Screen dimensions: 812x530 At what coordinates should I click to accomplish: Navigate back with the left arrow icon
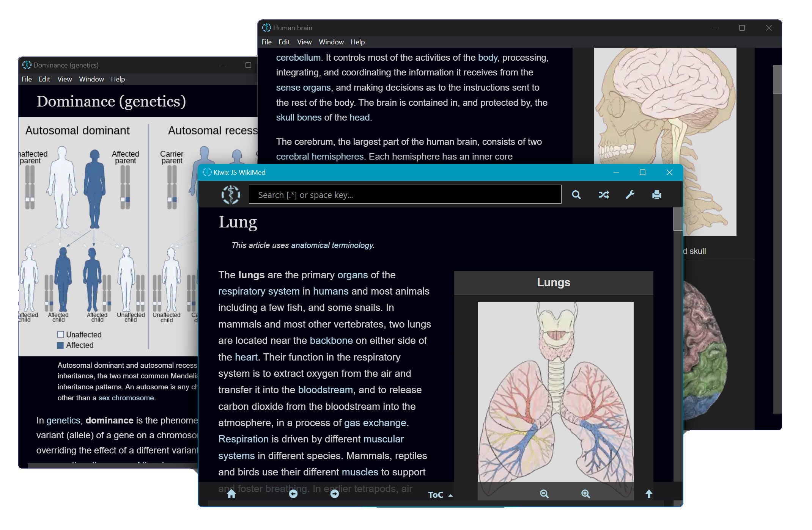coord(293,494)
